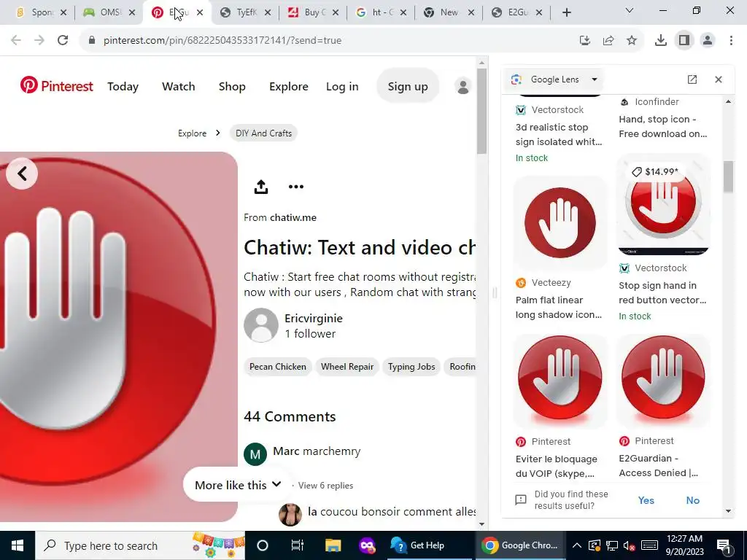
Task: Open a new browser tab with plus button
Action: coord(566,12)
